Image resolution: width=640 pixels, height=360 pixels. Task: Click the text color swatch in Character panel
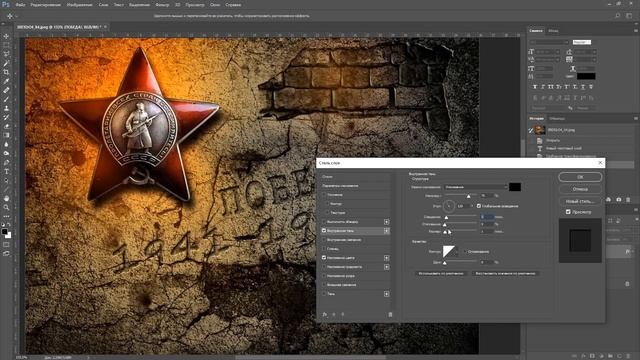pos(586,76)
